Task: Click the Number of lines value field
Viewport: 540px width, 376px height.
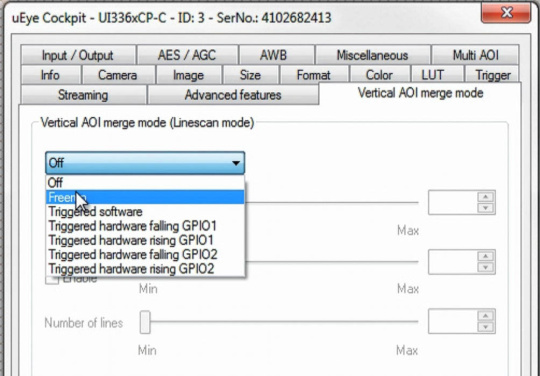Action: [x=453, y=321]
